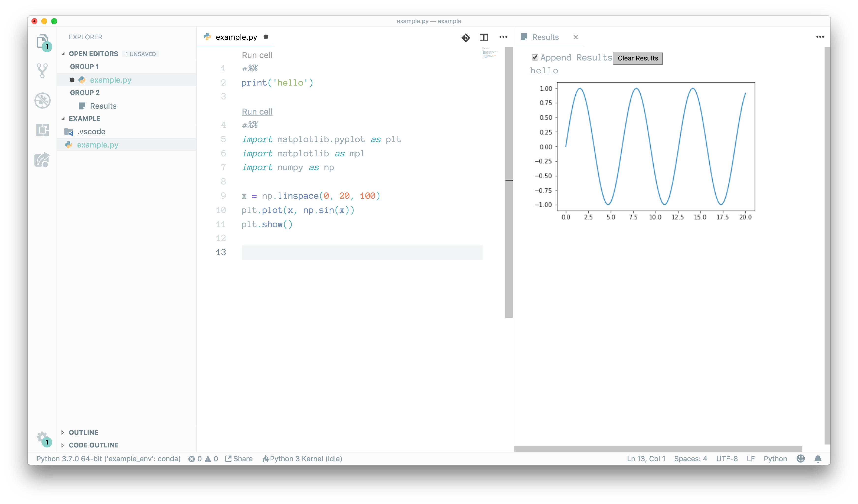The image size is (858, 504).
Task: Open the feedback smiley in the status bar
Action: pos(800,459)
